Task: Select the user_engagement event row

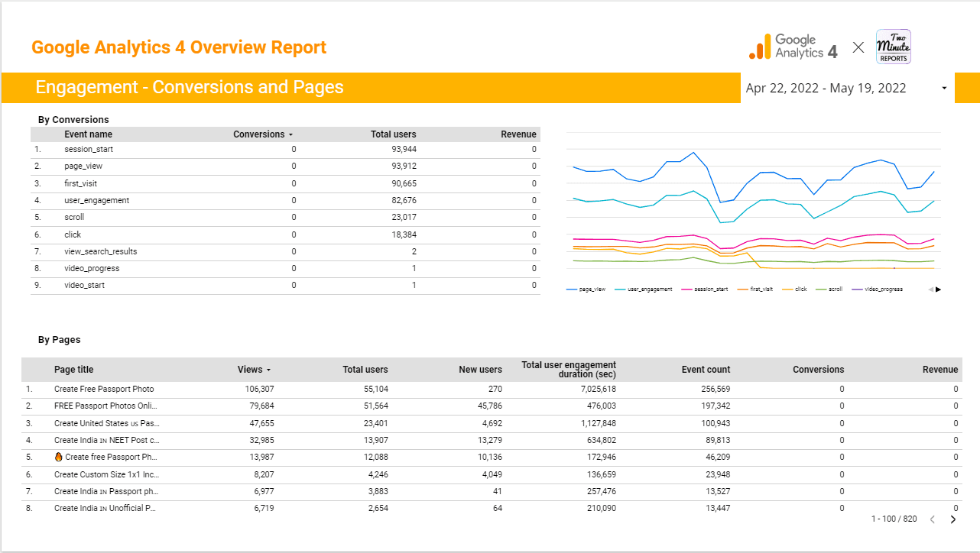Action: [285, 201]
